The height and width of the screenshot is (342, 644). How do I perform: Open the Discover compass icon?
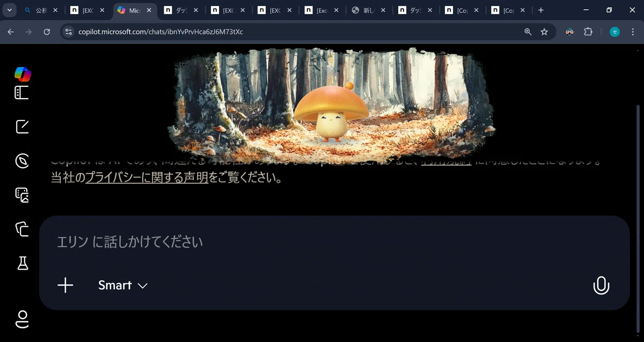tap(22, 161)
